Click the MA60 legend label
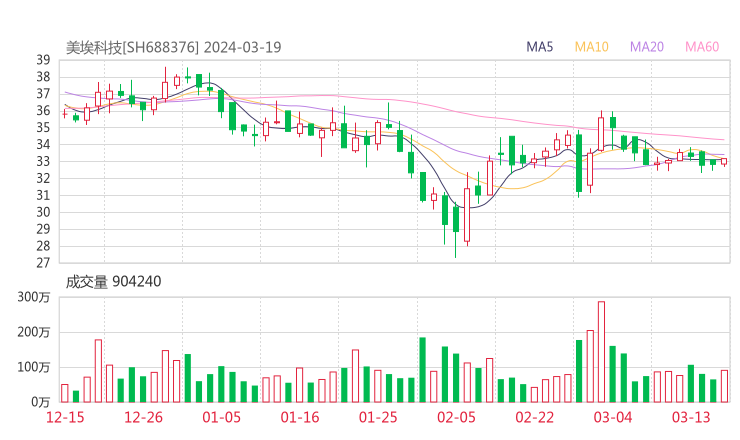Screen dimensions: 740x440 [702, 47]
